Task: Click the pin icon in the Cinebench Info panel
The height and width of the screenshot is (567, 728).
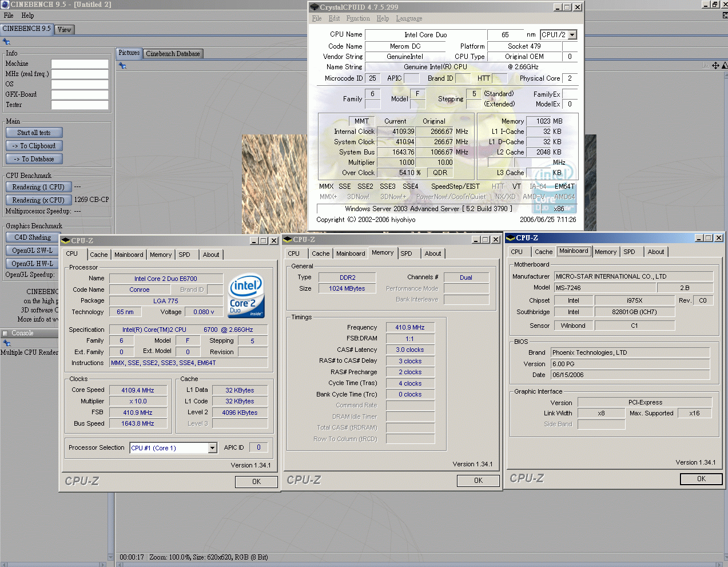Action: [6, 42]
